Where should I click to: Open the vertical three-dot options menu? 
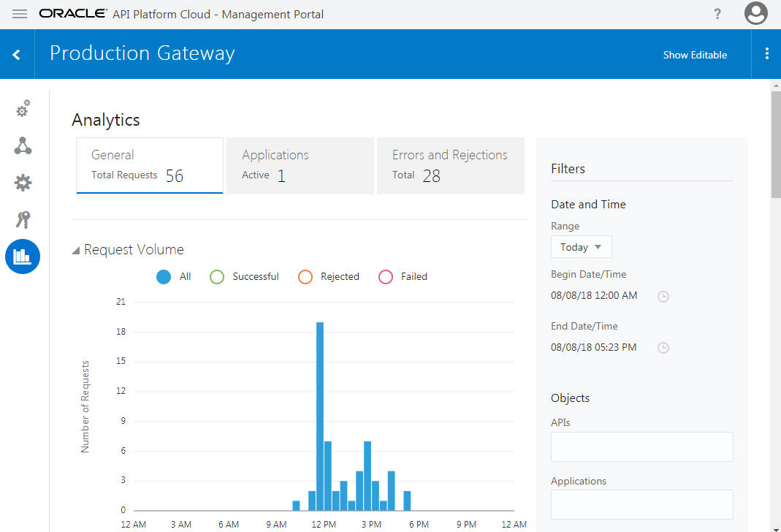[766, 54]
